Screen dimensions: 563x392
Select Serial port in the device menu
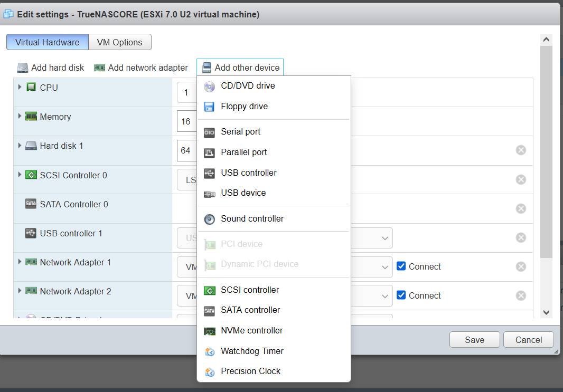tap(274, 132)
